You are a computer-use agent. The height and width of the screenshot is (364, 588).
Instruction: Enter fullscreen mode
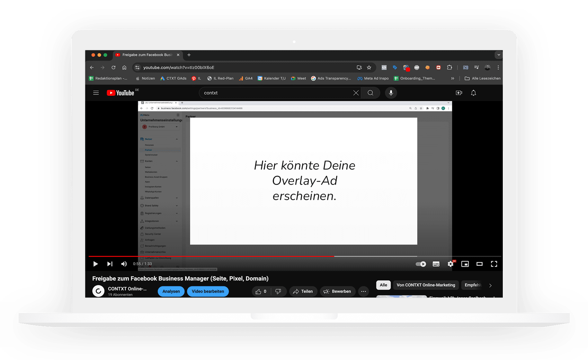point(494,264)
